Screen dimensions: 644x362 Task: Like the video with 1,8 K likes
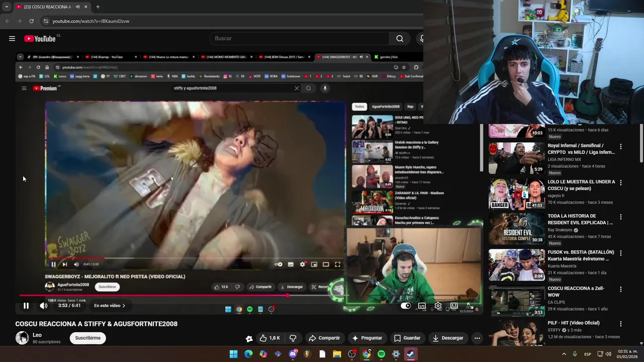[x=269, y=338]
